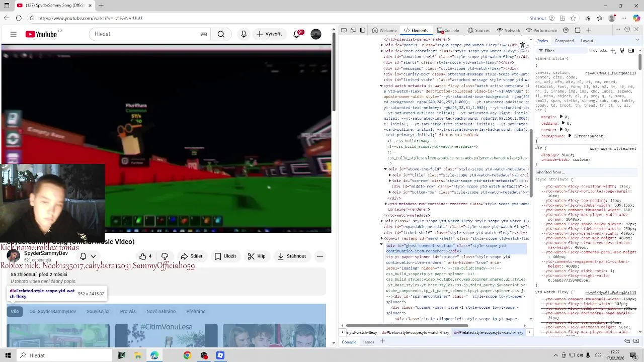The height and width of the screenshot is (362, 644).
Task: Expand ytd-metadata-row-container-renderer node
Action: tap(386, 204)
